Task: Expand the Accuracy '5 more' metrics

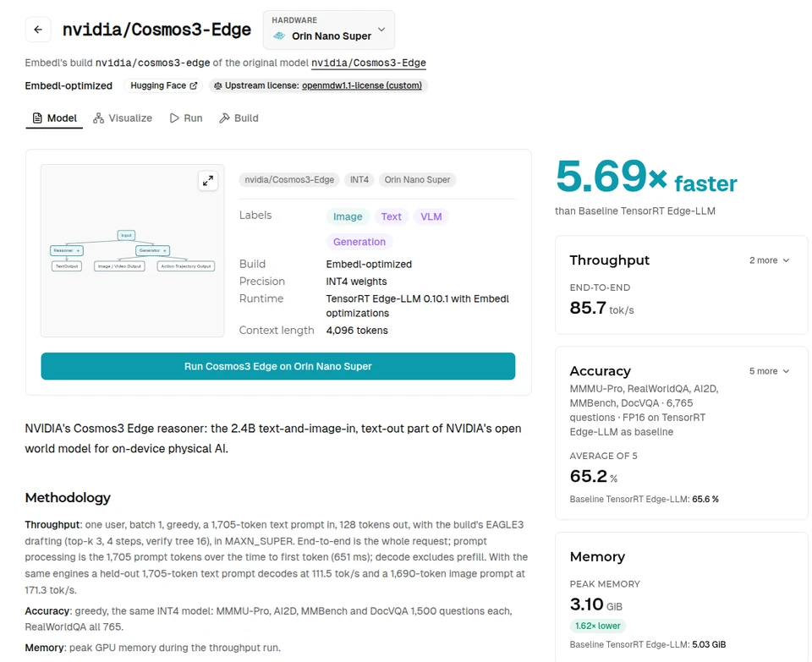Action: click(769, 371)
